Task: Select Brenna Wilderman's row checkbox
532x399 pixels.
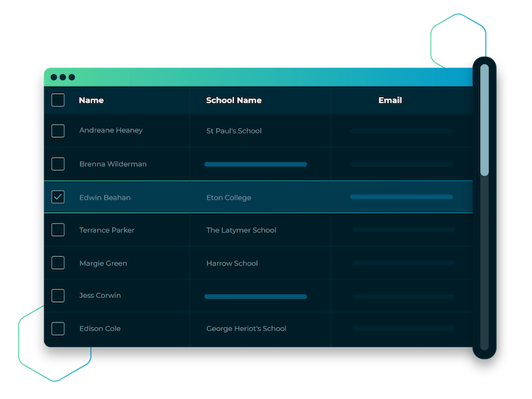Action: [x=58, y=164]
